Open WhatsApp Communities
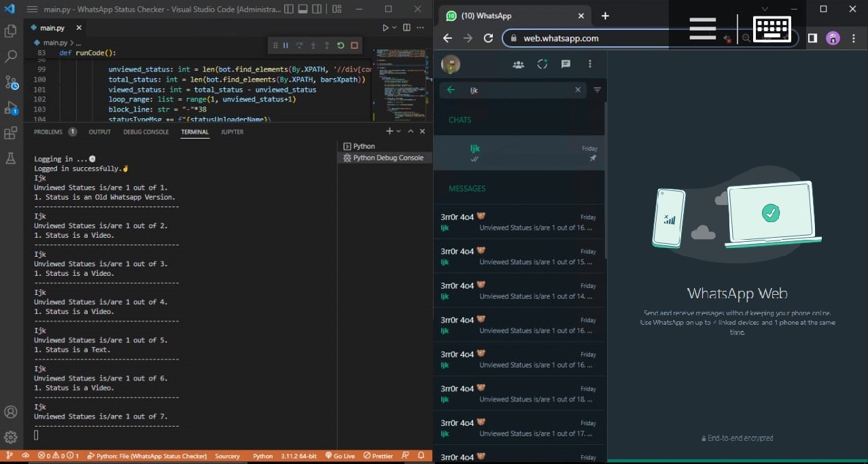868x464 pixels. [518, 64]
